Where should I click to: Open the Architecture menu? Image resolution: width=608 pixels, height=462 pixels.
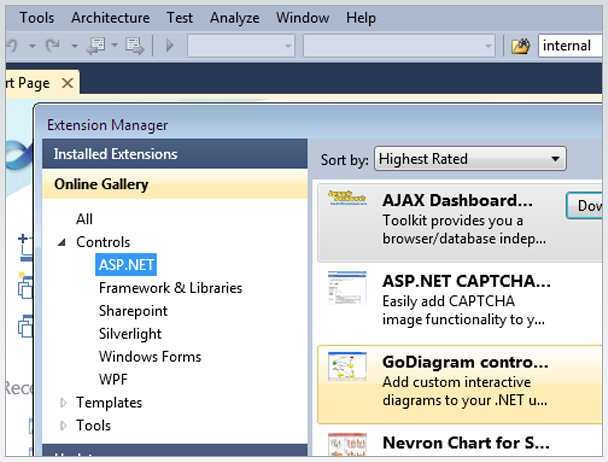click(x=110, y=18)
